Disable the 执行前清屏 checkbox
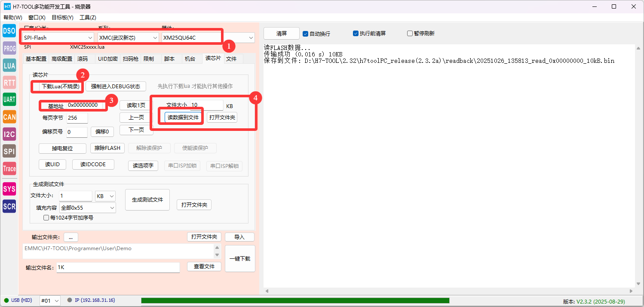This screenshot has height=307, width=644. click(x=356, y=34)
